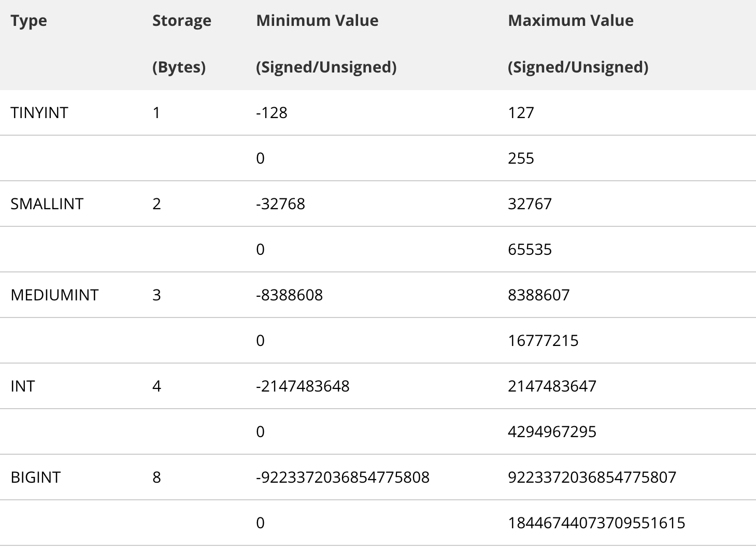Click the 65535 value cell
The width and height of the screenshot is (756, 549).
tap(530, 250)
